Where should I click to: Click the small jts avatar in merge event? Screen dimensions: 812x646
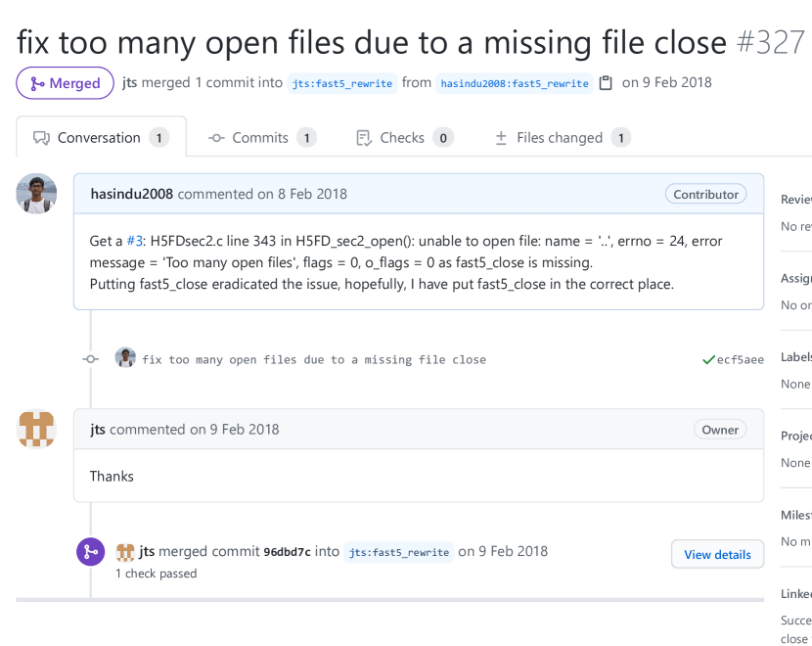pyautogui.click(x=125, y=552)
